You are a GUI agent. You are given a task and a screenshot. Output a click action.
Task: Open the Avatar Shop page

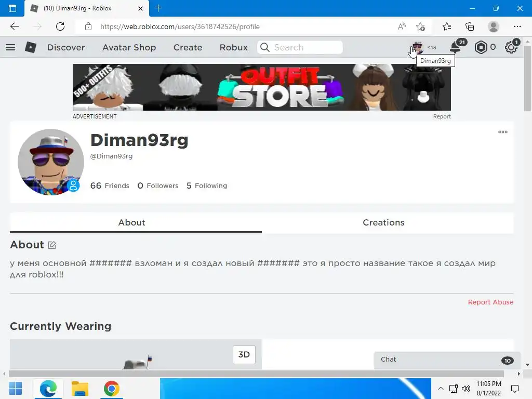pos(129,47)
